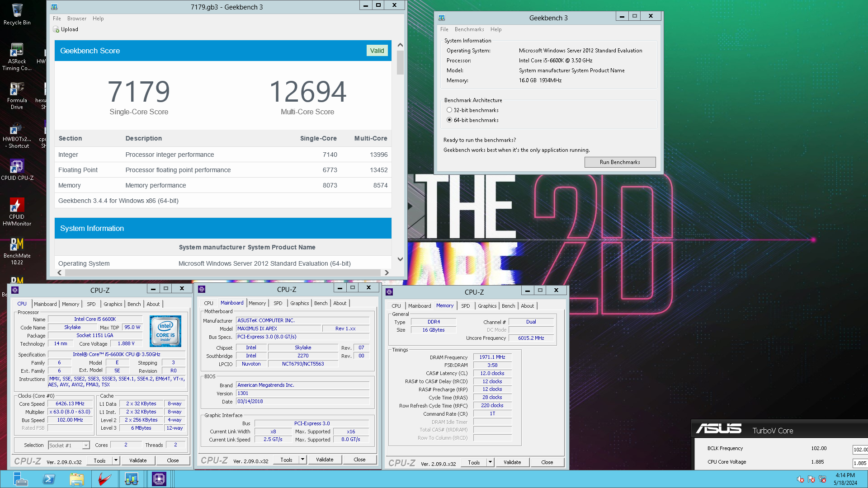Image resolution: width=868 pixels, height=488 pixels.
Task: Click the Memory performance row in results
Action: 223,185
